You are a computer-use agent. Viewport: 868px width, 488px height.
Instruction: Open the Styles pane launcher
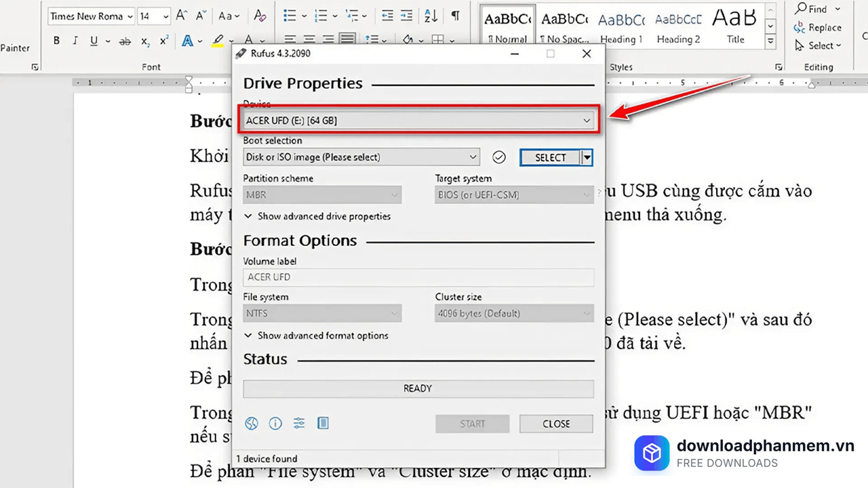tap(778, 67)
